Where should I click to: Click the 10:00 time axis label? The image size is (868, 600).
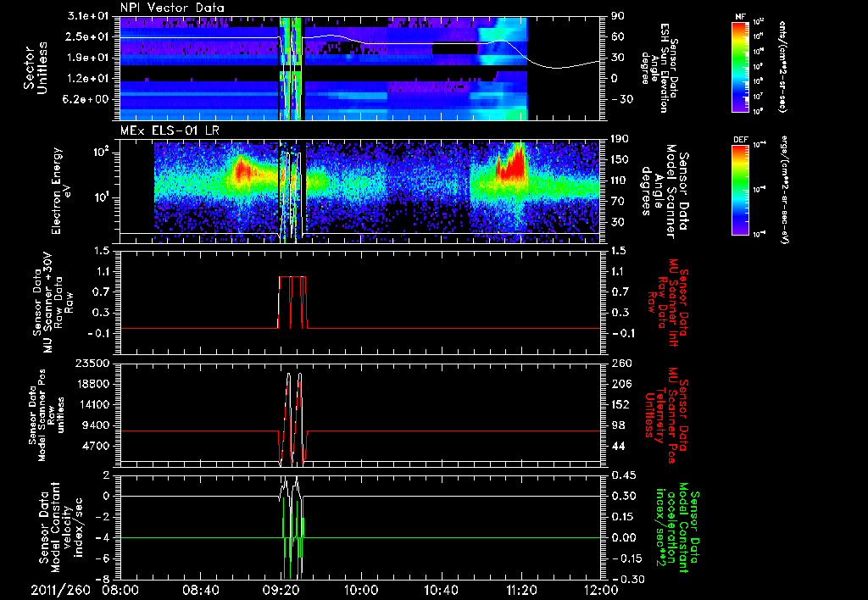pyautogui.click(x=361, y=590)
